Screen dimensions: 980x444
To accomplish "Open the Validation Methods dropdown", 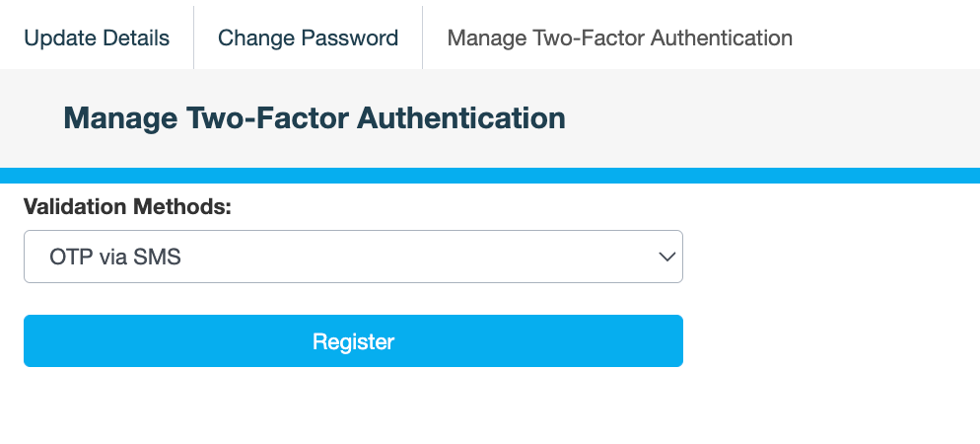I will click(x=353, y=257).
